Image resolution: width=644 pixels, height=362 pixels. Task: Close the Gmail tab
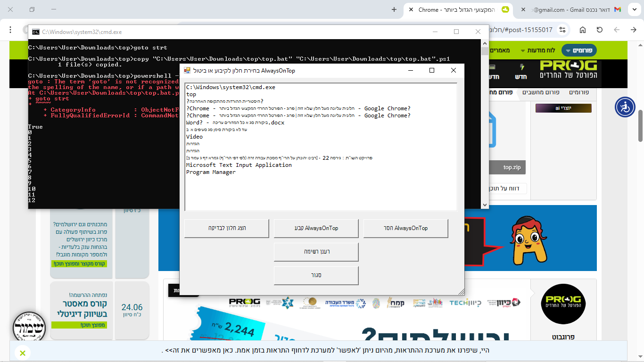[x=522, y=9]
